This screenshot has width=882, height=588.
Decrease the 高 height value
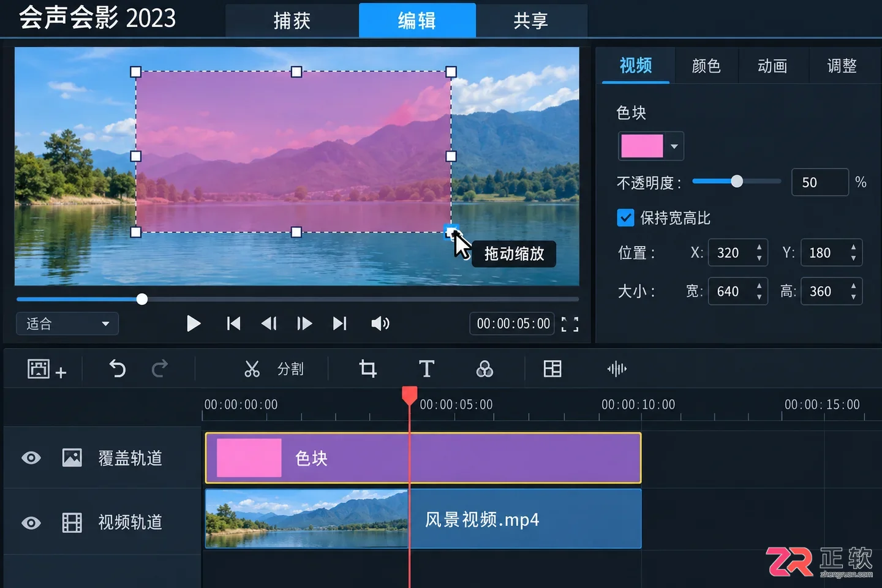click(x=853, y=297)
